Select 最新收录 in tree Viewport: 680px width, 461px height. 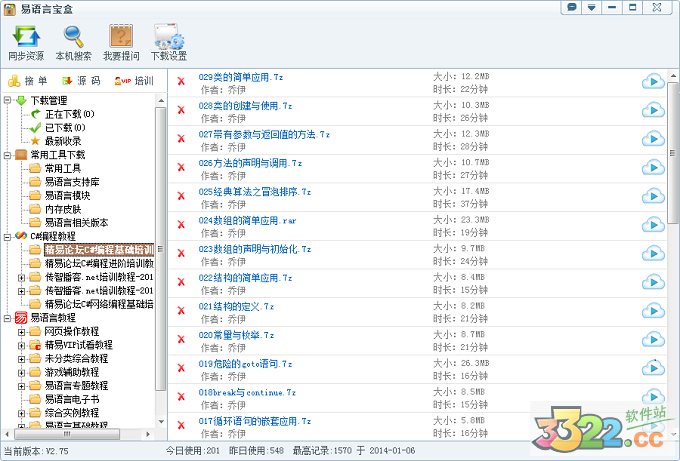pyautogui.click(x=63, y=141)
